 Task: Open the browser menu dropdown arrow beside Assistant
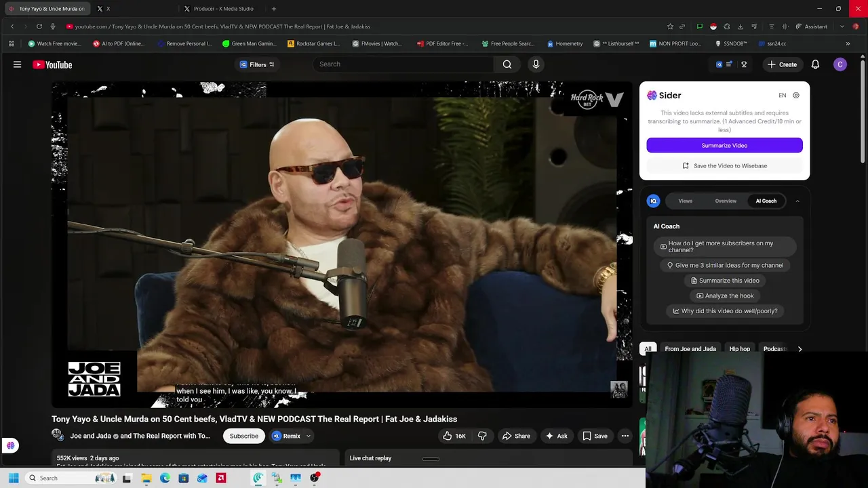842,26
